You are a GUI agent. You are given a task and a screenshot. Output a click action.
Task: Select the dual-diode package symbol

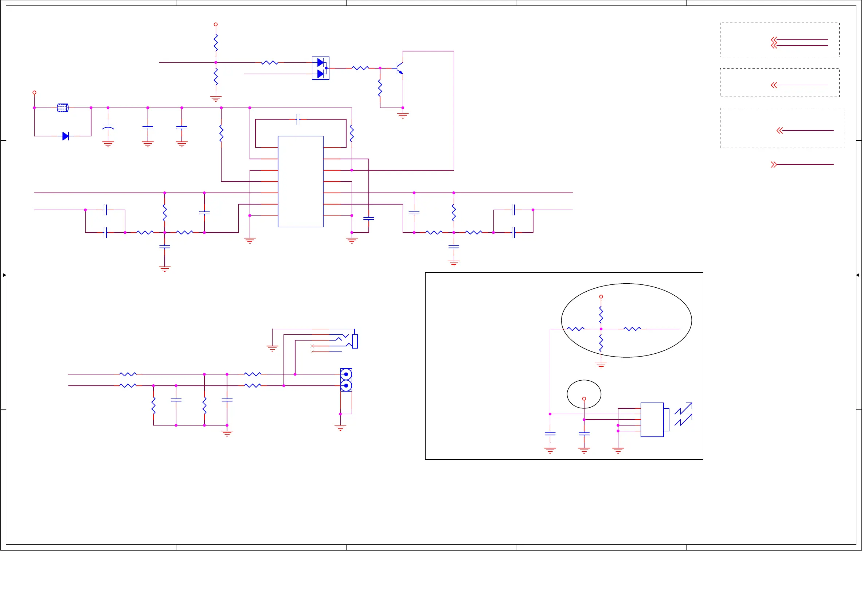tap(321, 68)
